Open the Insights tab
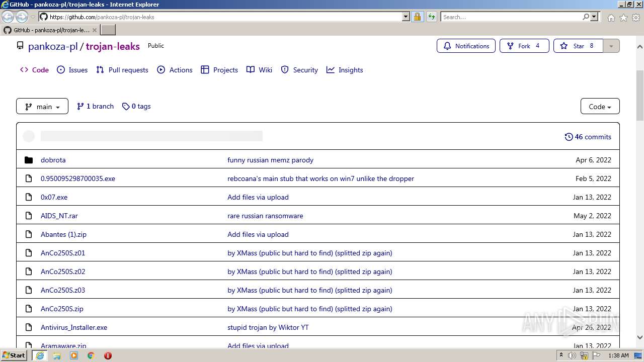 pyautogui.click(x=345, y=70)
